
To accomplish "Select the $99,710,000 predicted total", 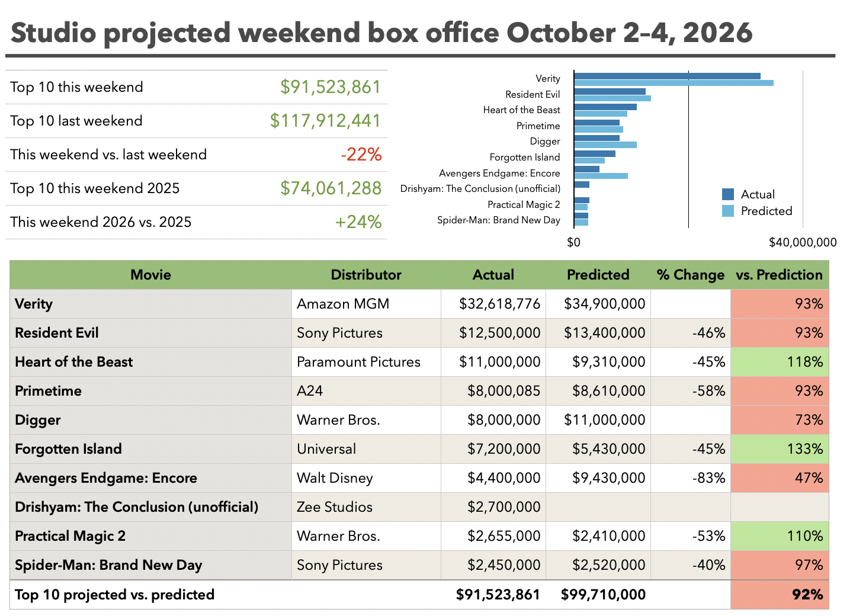I will point(603,595).
